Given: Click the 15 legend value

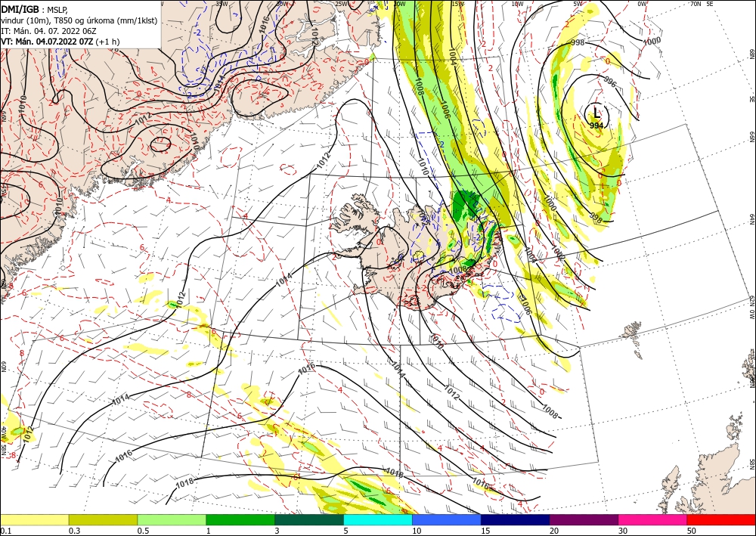Looking at the screenshot, I should 486,531.
